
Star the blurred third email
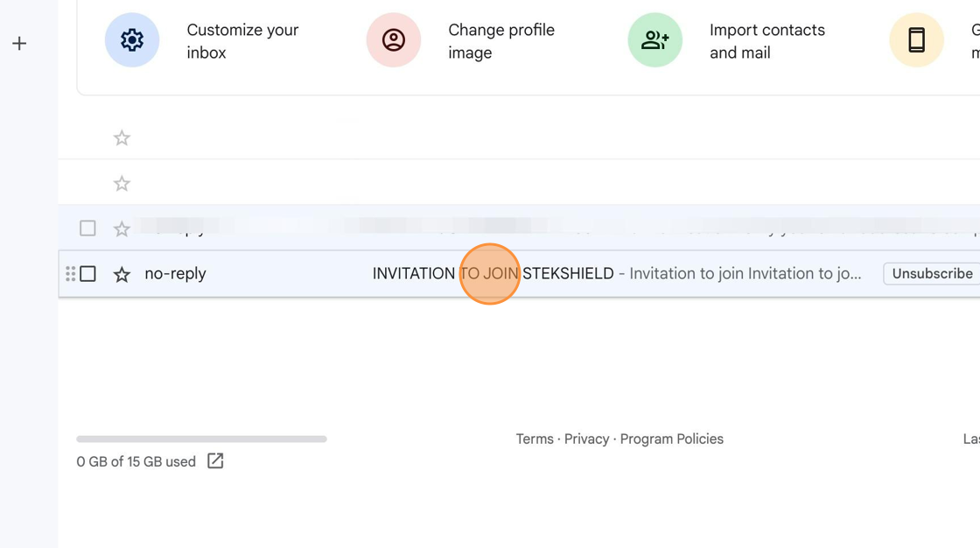122,228
